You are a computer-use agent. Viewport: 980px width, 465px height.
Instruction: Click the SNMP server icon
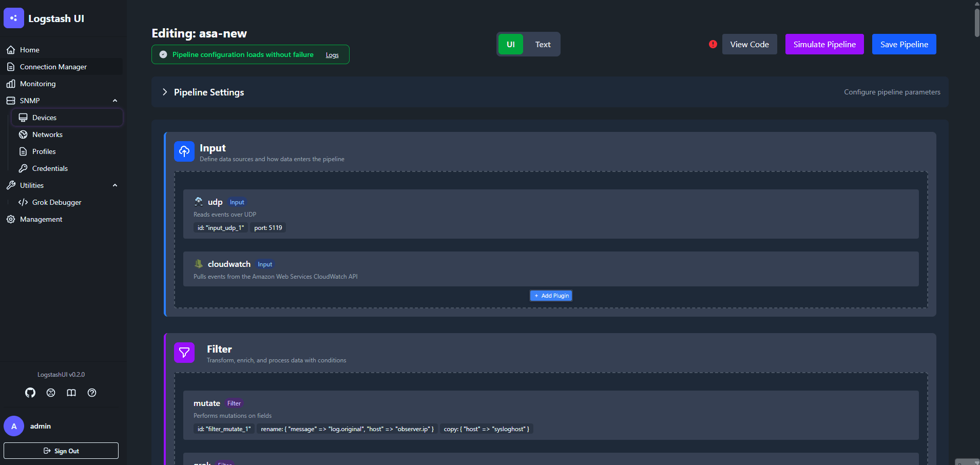click(x=11, y=101)
